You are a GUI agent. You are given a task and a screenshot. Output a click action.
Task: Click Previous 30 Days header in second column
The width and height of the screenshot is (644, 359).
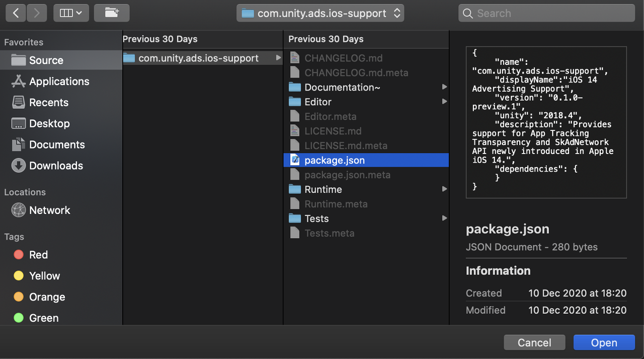(326, 39)
